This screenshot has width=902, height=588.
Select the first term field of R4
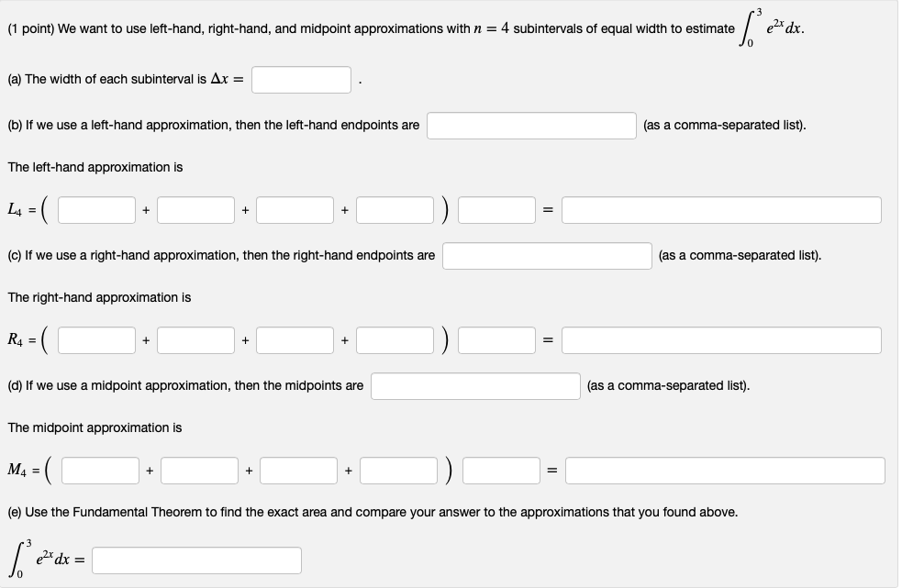tap(95, 339)
